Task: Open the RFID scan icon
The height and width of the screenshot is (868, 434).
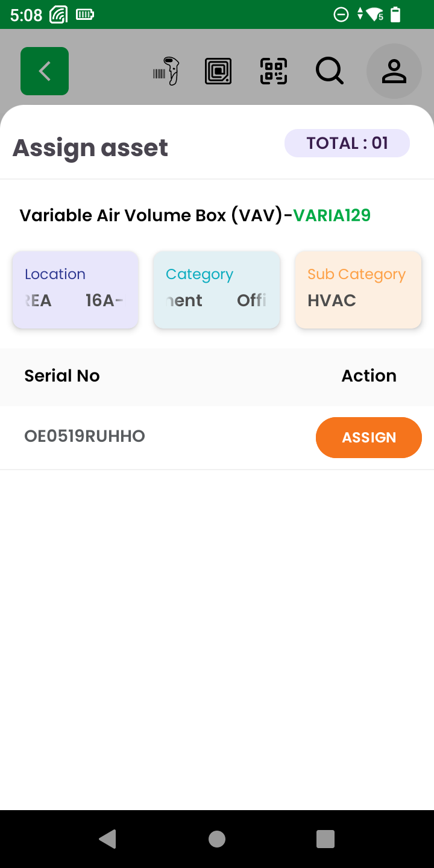Action: coord(218,71)
